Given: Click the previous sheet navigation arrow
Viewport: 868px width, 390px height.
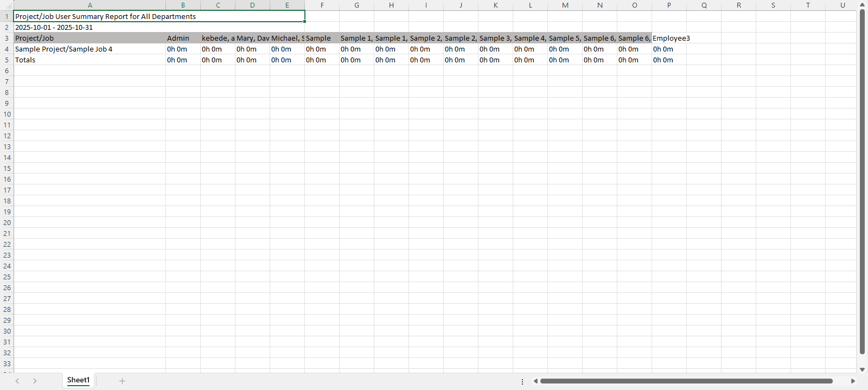Looking at the screenshot, I should click(17, 381).
